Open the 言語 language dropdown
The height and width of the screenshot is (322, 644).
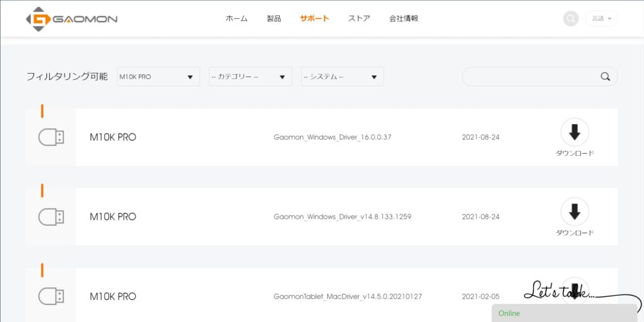pos(601,18)
